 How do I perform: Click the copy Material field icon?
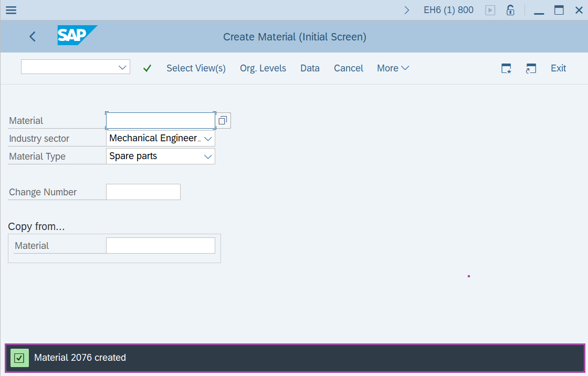pos(223,120)
